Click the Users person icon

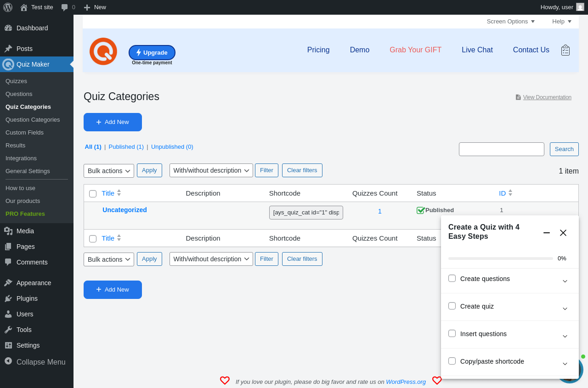8,314
